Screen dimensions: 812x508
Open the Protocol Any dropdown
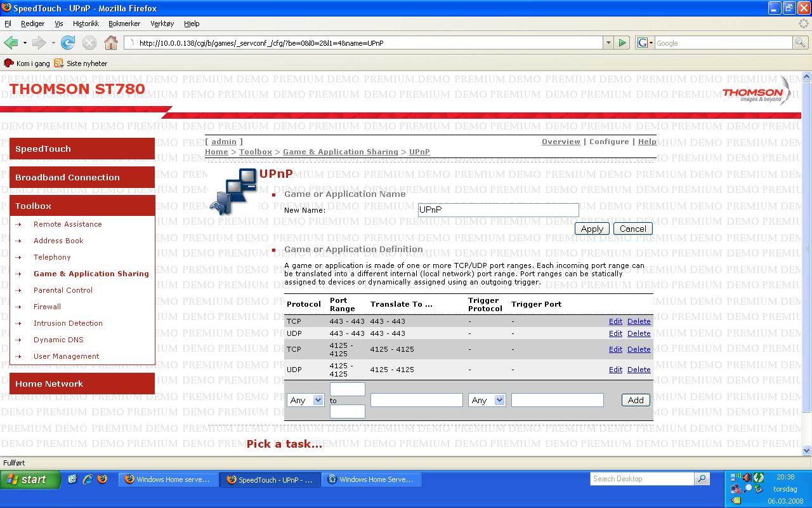point(306,400)
